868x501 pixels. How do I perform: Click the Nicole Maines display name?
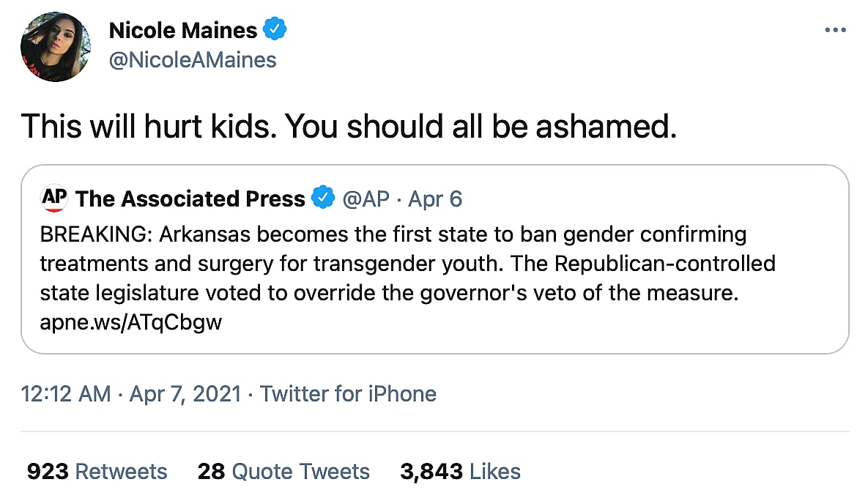(183, 30)
